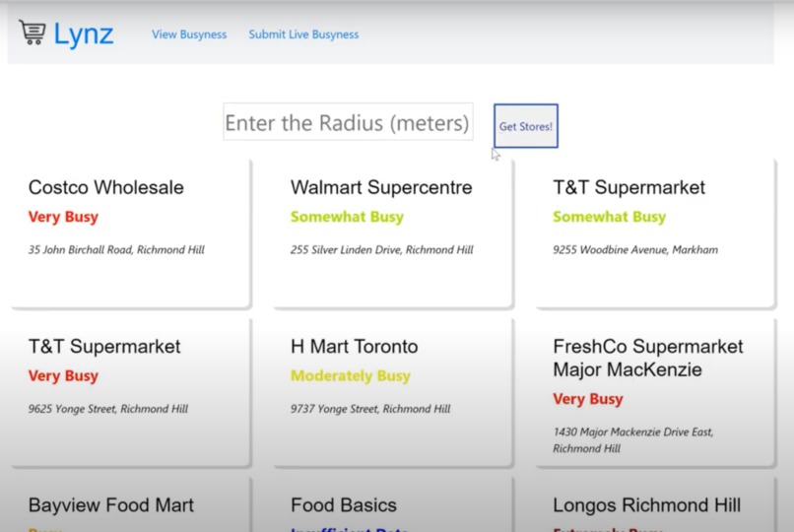Screen dimensions: 794x532
Task: Select T&T Supermarket title above 9625 Yonge
Action: [104, 346]
